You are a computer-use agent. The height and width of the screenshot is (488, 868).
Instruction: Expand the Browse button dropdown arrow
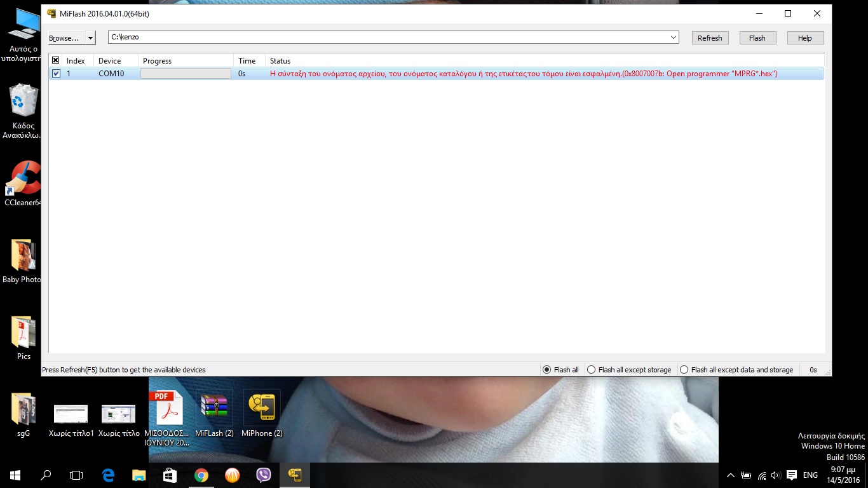coord(90,38)
